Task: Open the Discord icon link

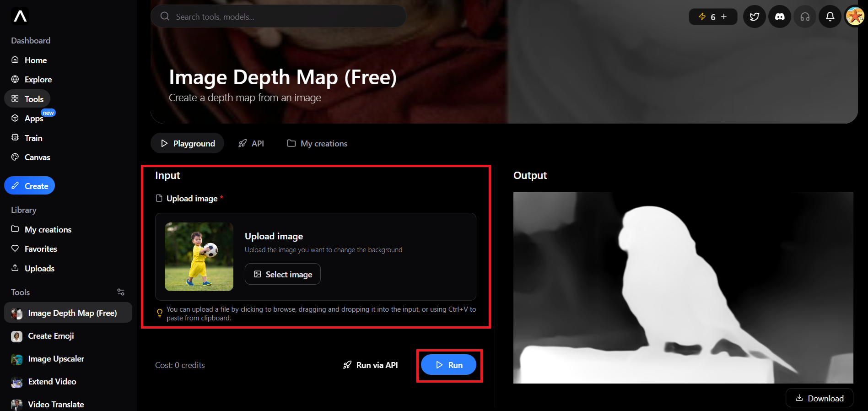Action: [780, 17]
